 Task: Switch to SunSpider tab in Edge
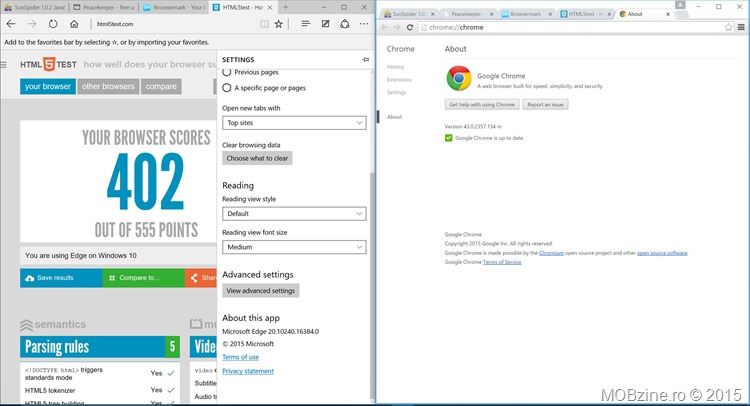click(34, 8)
